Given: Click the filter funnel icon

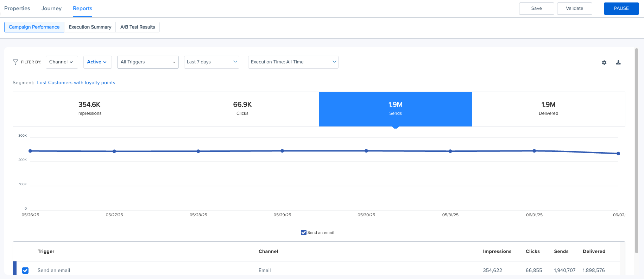Looking at the screenshot, I should point(15,62).
